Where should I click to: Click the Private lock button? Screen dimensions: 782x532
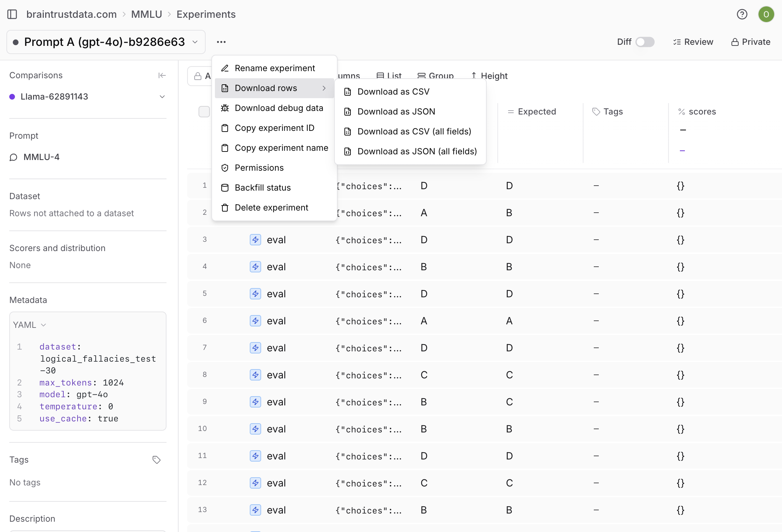click(751, 42)
